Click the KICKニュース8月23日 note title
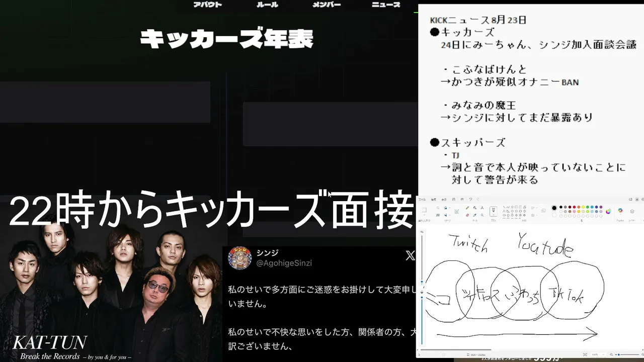This screenshot has height=362, width=644. [x=478, y=20]
